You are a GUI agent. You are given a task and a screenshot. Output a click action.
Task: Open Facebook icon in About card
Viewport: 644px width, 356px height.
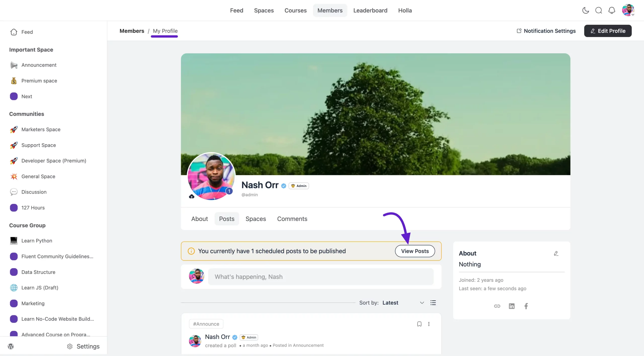(x=526, y=306)
